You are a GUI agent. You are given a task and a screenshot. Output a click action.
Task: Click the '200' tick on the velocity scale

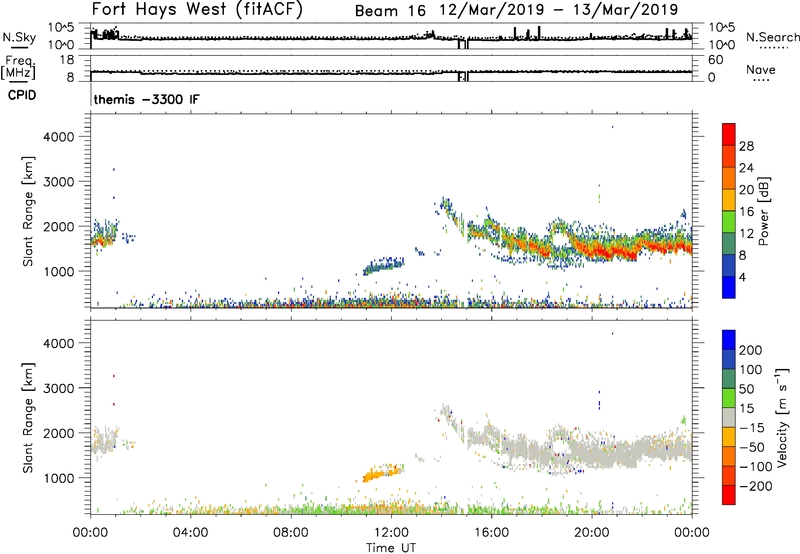point(751,350)
